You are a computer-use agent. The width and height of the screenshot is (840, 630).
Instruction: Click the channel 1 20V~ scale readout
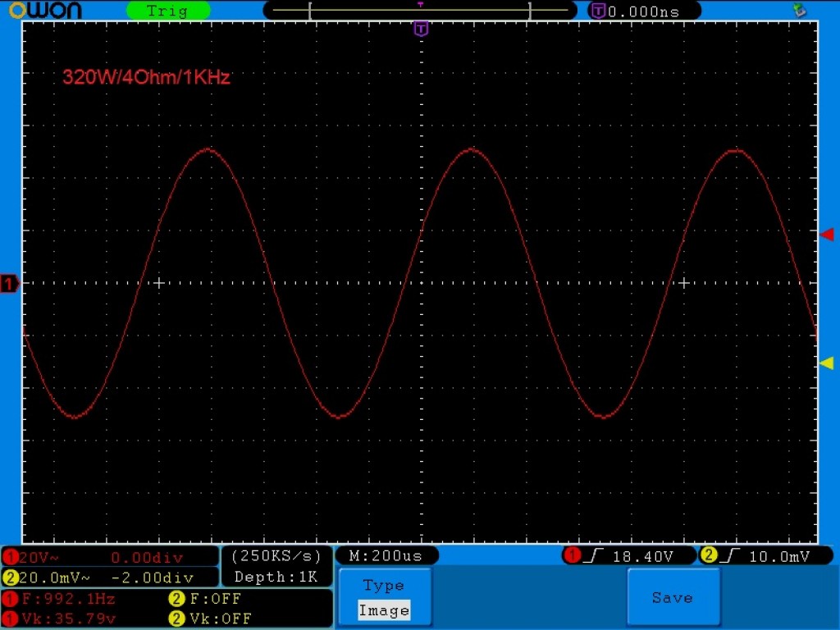coord(39,558)
